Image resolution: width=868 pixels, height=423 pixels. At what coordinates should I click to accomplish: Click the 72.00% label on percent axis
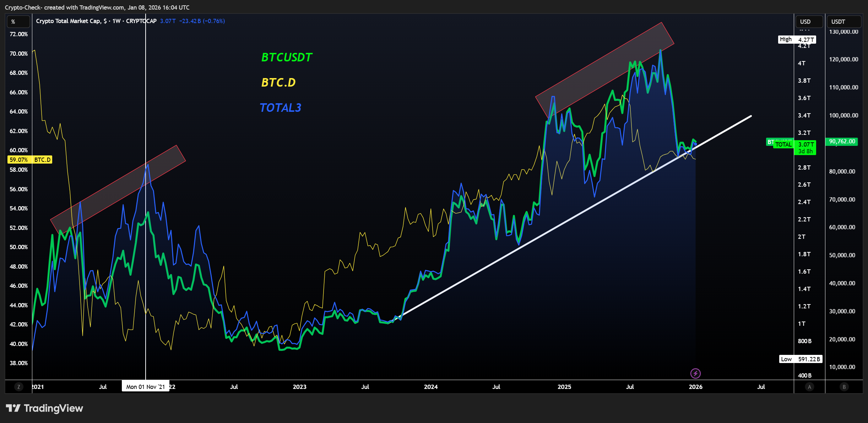pyautogui.click(x=18, y=34)
